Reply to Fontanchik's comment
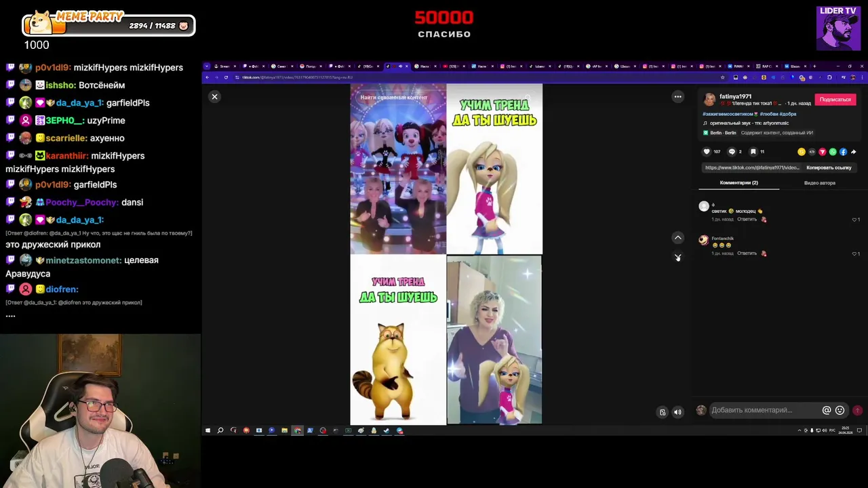 [x=747, y=253]
